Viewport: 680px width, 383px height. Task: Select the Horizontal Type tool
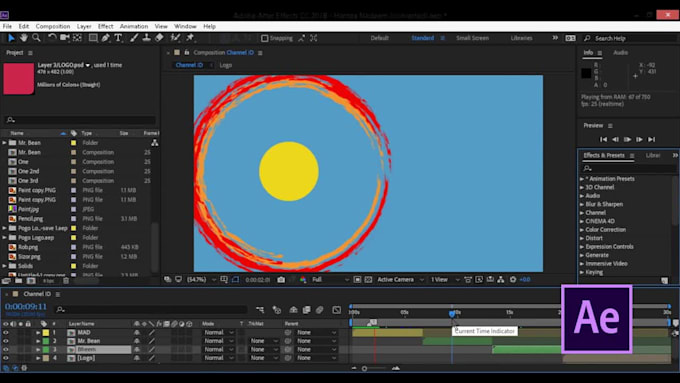click(x=118, y=38)
